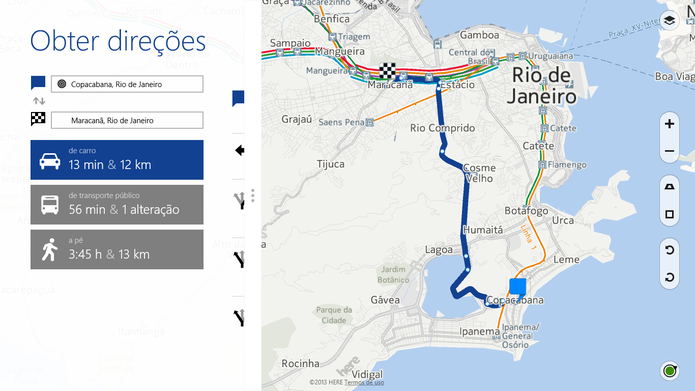Click the Gávea label on the map
This screenshot has height=391, width=695.
coord(385,300)
